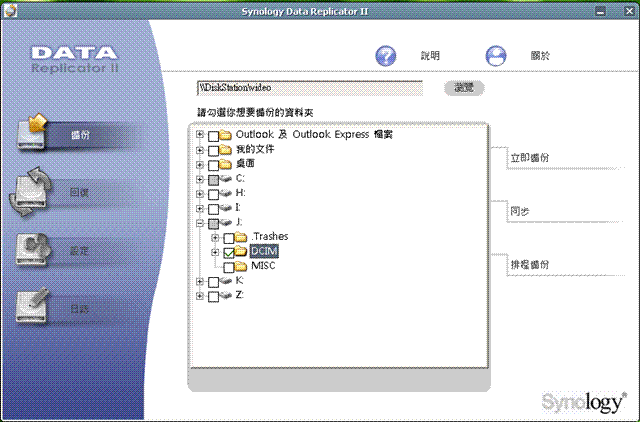Uncheck the DCIM folder checkbox
The image size is (640, 422).
click(229, 253)
